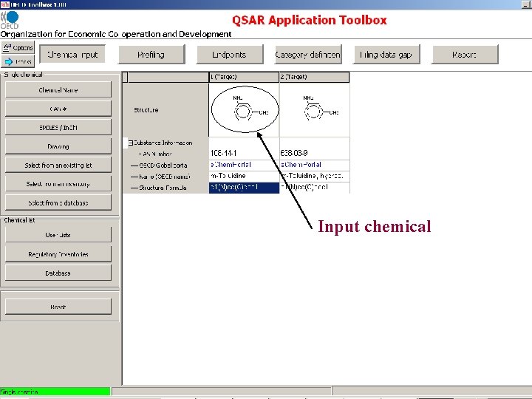Open the Options button with its icon
The height and width of the screenshot is (399, 532).
click(x=18, y=47)
